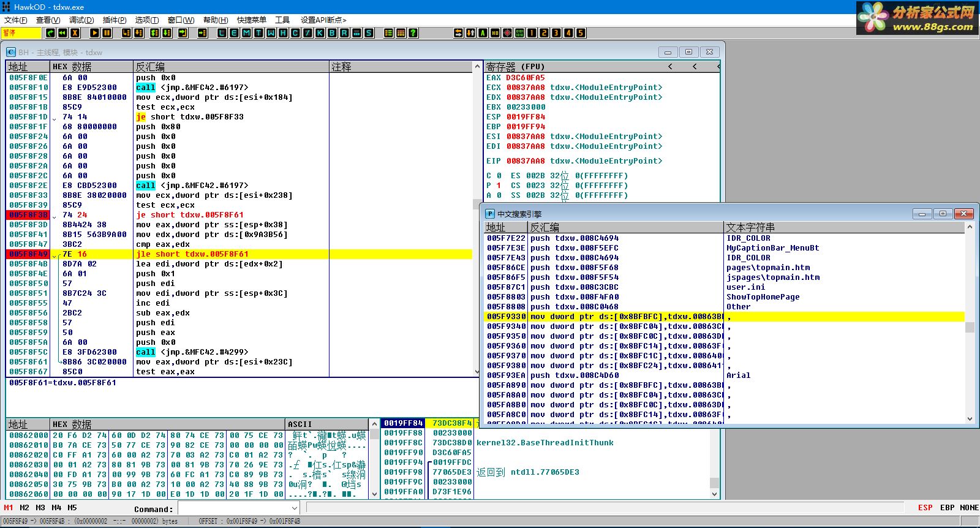Select EAX register value D3C60FA5
This screenshot has width=980, height=528.
coord(525,78)
